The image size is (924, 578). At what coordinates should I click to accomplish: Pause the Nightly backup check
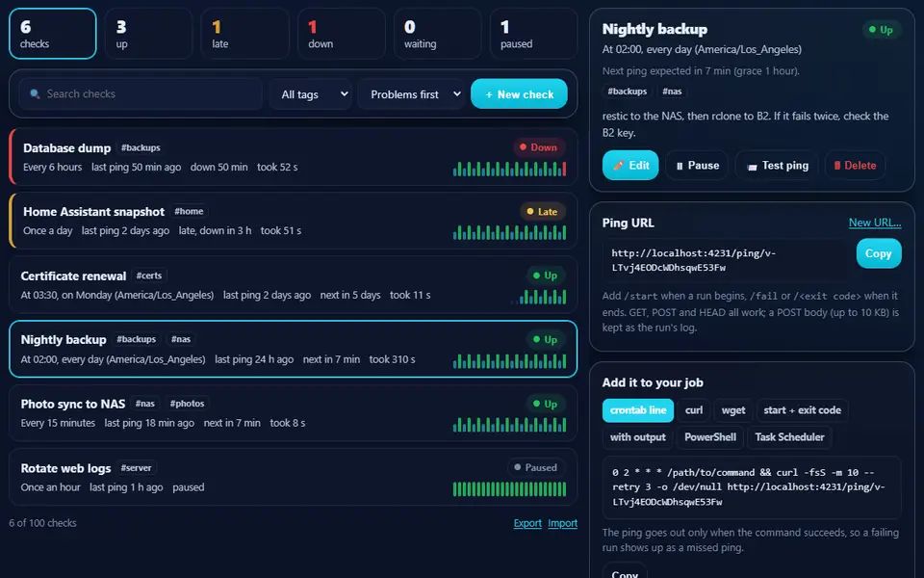(x=697, y=166)
